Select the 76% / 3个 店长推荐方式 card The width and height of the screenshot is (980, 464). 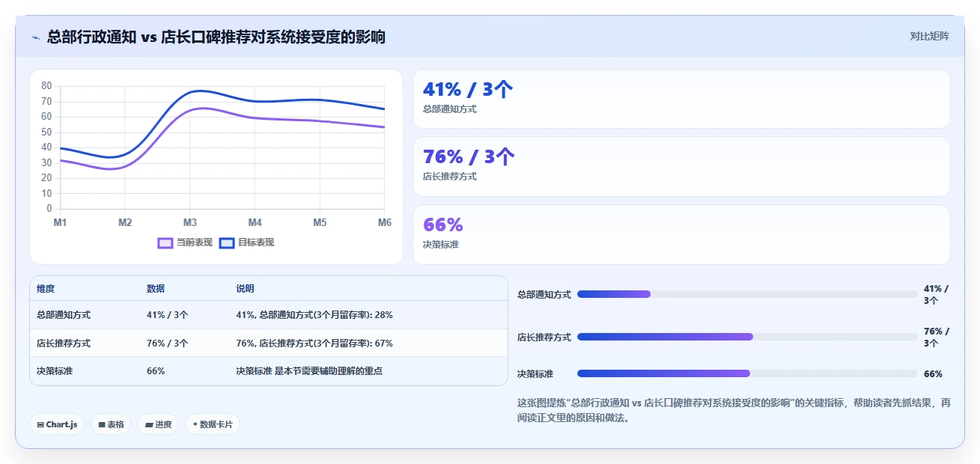681,166
